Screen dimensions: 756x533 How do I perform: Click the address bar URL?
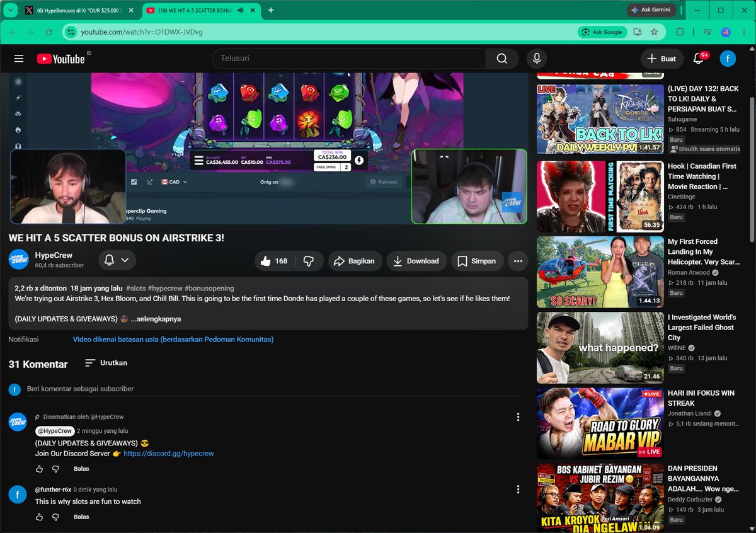(x=142, y=32)
